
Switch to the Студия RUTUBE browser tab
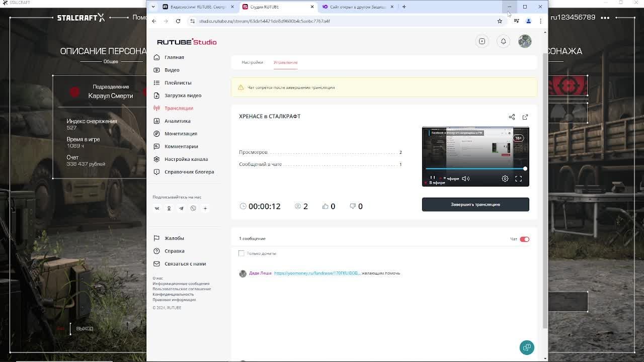[278, 7]
